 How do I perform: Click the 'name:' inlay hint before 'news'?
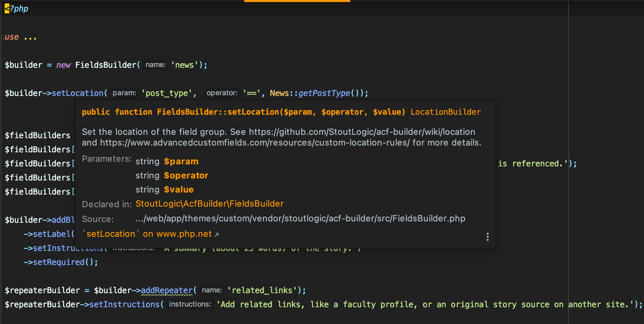[x=155, y=65]
